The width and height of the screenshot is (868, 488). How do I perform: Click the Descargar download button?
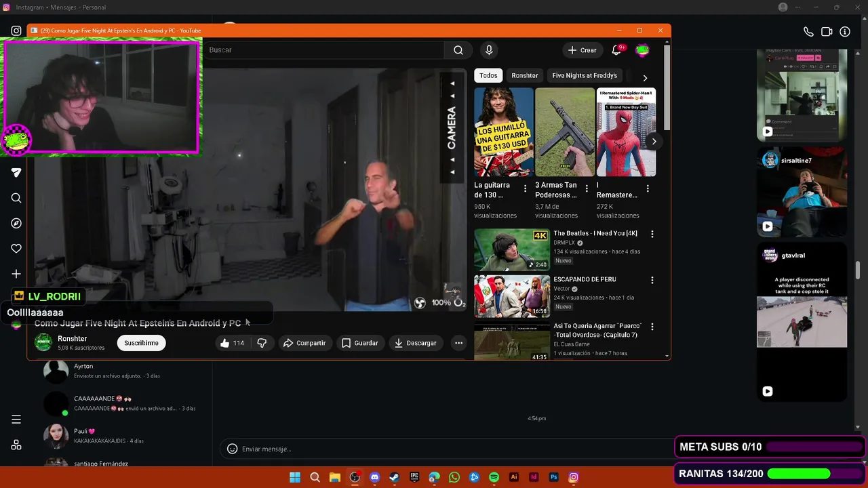pos(416,343)
